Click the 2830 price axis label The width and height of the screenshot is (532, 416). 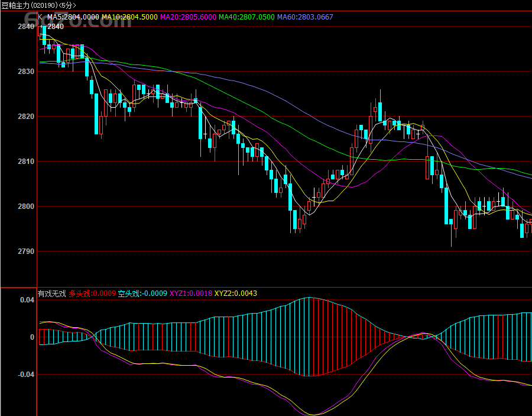point(26,72)
